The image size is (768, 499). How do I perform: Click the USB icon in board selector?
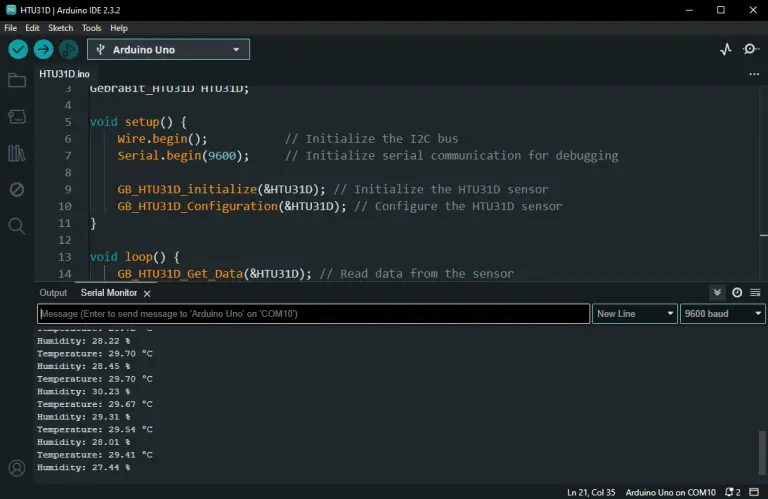(x=100, y=49)
